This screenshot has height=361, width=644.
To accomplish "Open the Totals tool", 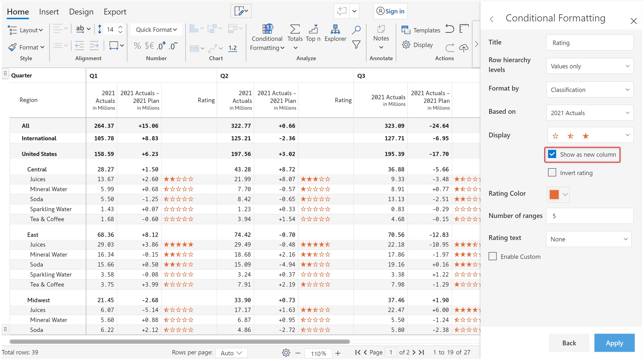I will pyautogui.click(x=295, y=29).
